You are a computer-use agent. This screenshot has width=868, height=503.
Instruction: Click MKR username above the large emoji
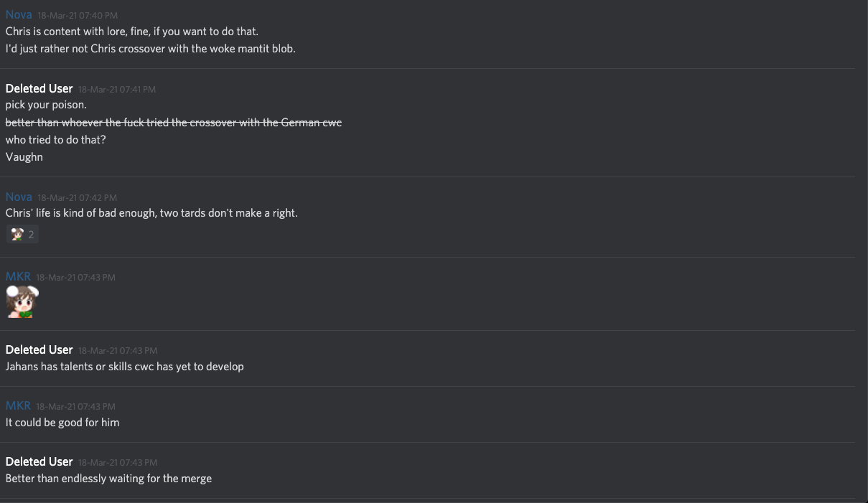point(18,276)
